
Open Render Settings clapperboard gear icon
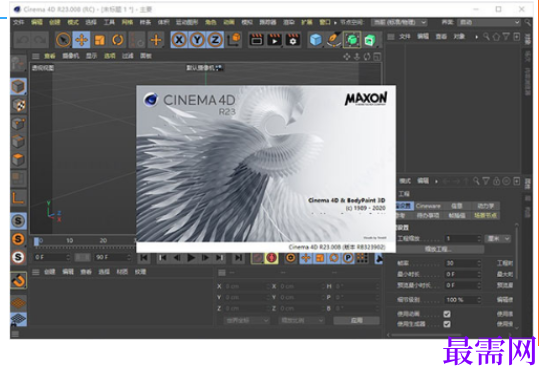tap(292, 40)
